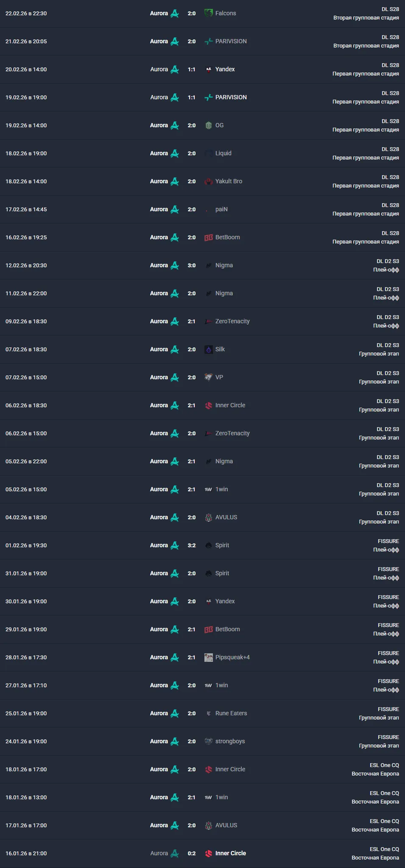Click the Falcons team logo
This screenshot has height=868, width=405.
208,13
